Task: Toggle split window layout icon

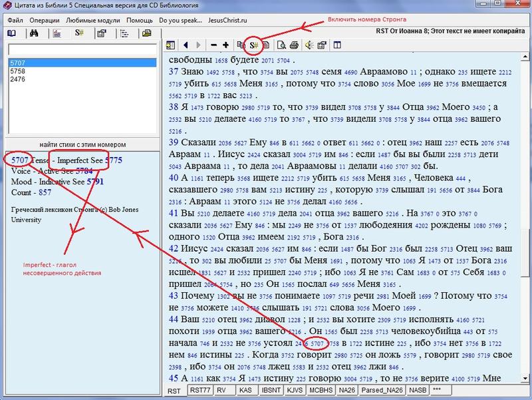Action: (337, 45)
